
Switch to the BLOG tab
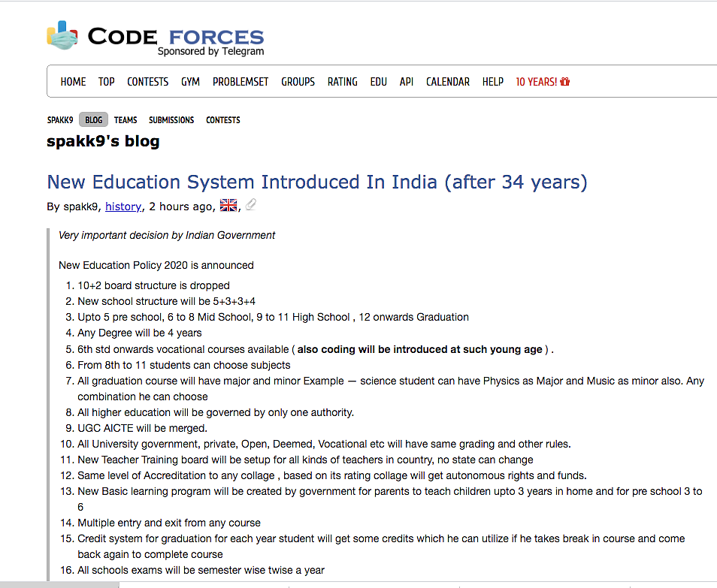point(94,119)
